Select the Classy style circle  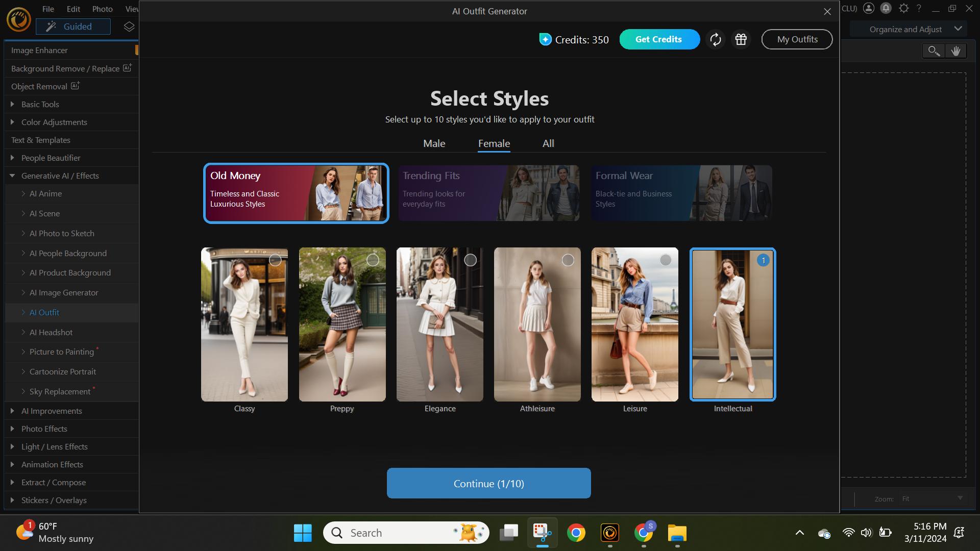(x=275, y=260)
